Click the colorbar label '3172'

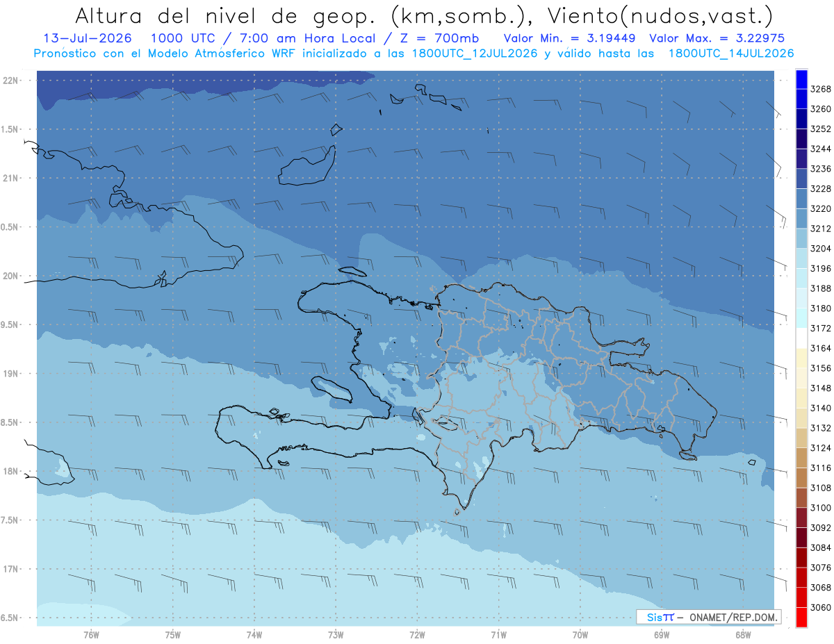tap(821, 328)
